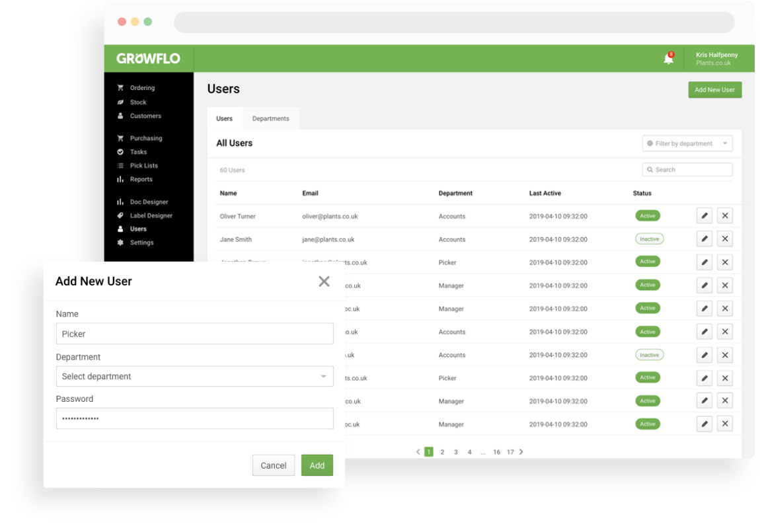Click the Reports bar chart icon

[x=120, y=179]
